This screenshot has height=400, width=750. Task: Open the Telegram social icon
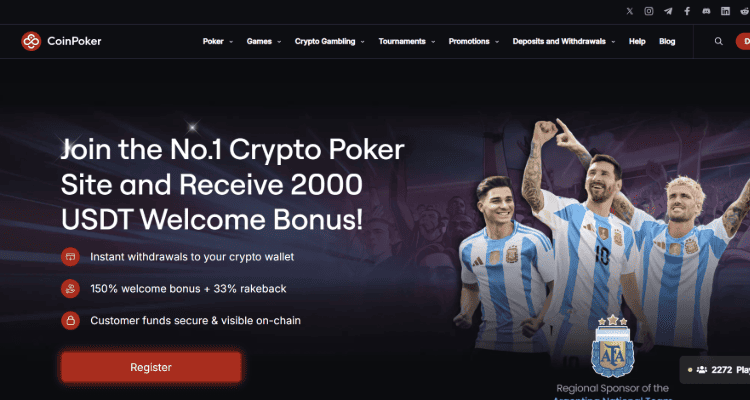point(668,11)
